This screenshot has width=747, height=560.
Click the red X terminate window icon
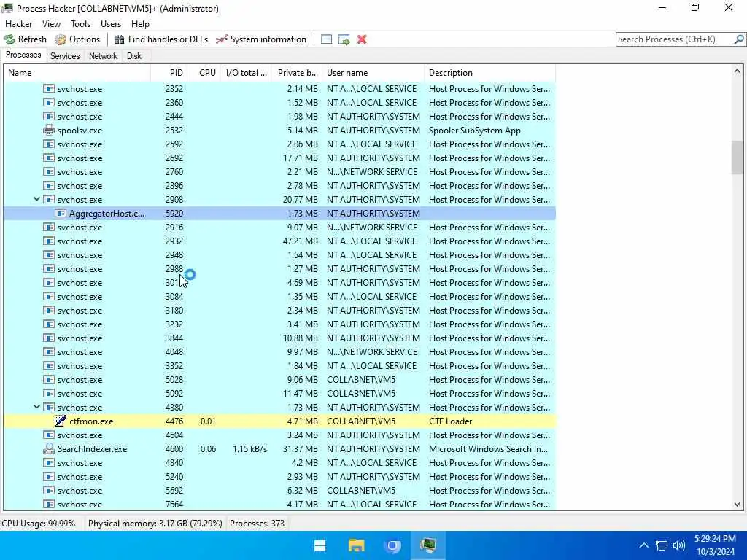point(362,39)
